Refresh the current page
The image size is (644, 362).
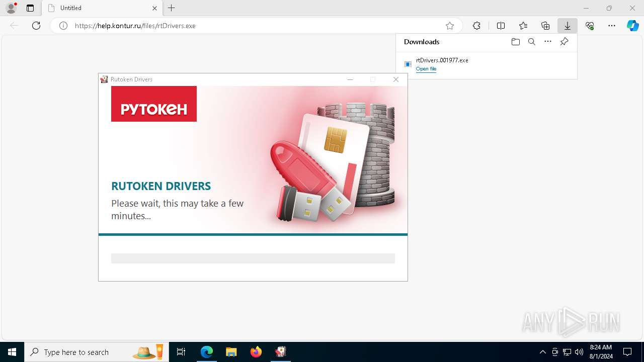(x=36, y=26)
